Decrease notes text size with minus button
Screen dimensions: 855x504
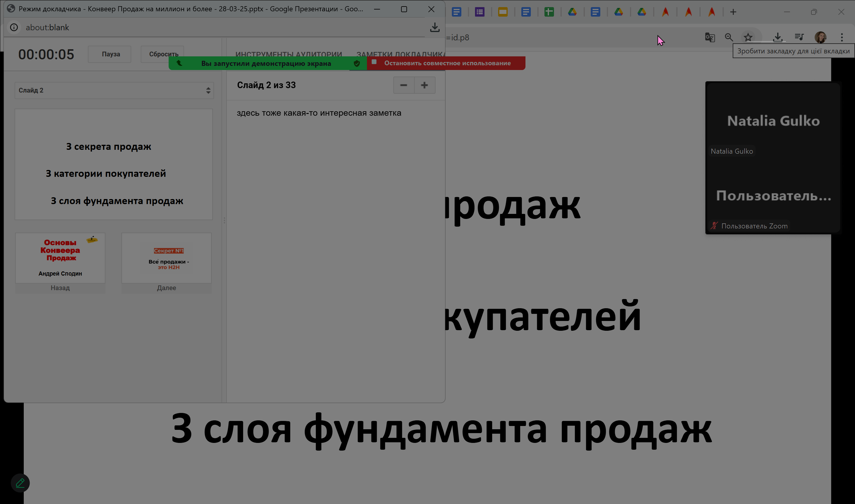[404, 85]
